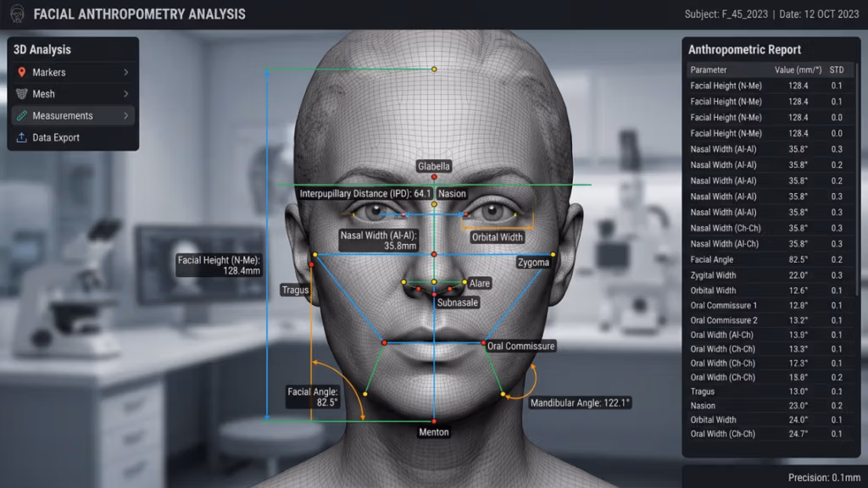The height and width of the screenshot is (488, 868).
Task: Select the Tragus landmark label
Action: (x=295, y=290)
